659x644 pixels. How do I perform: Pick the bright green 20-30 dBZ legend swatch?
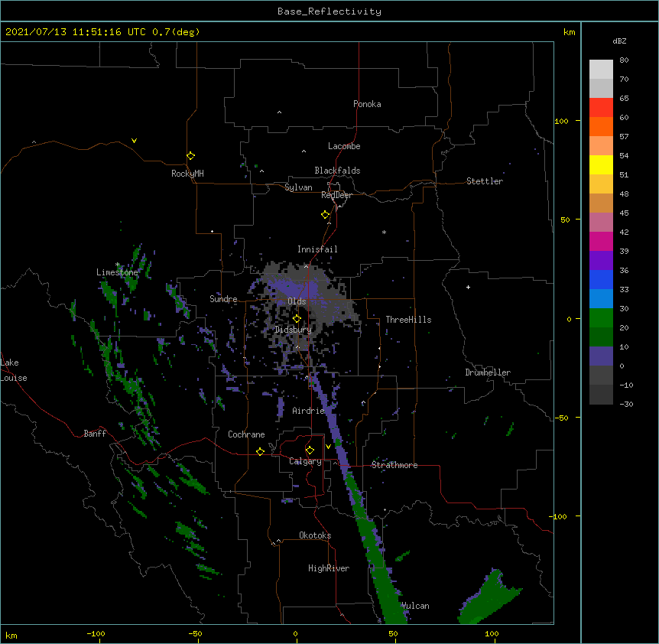[601, 318]
